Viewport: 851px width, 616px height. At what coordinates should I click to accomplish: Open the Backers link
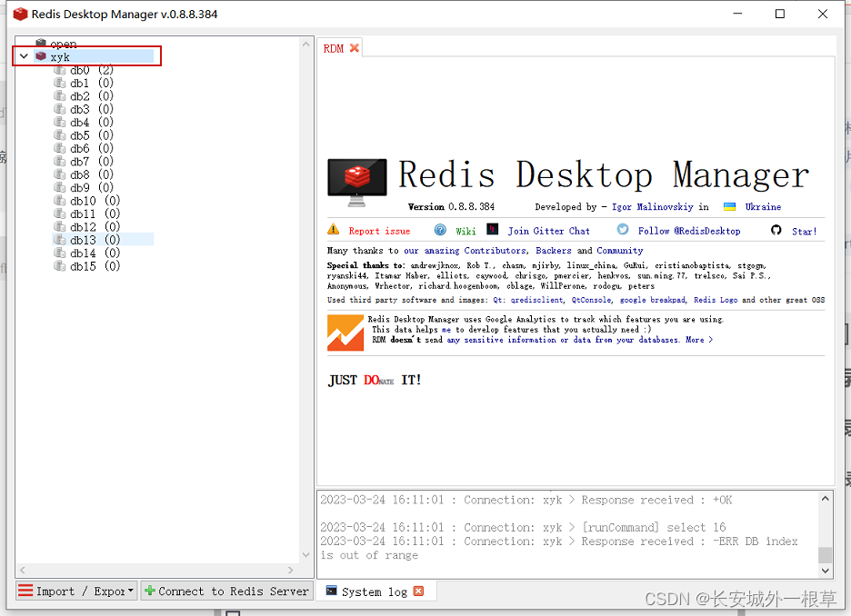(x=554, y=251)
